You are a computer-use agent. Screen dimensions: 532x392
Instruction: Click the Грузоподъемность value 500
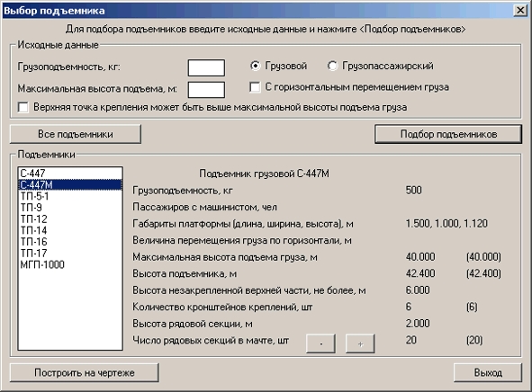pyautogui.click(x=413, y=190)
